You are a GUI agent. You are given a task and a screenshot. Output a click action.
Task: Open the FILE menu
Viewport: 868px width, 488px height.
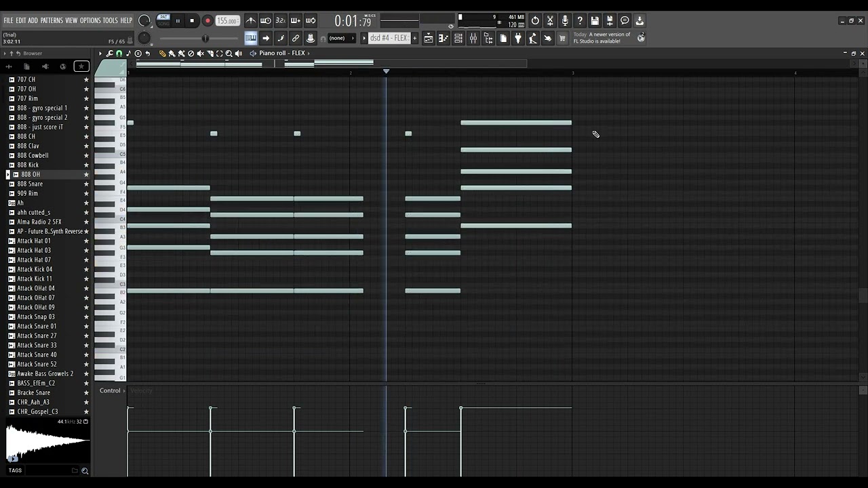point(8,21)
